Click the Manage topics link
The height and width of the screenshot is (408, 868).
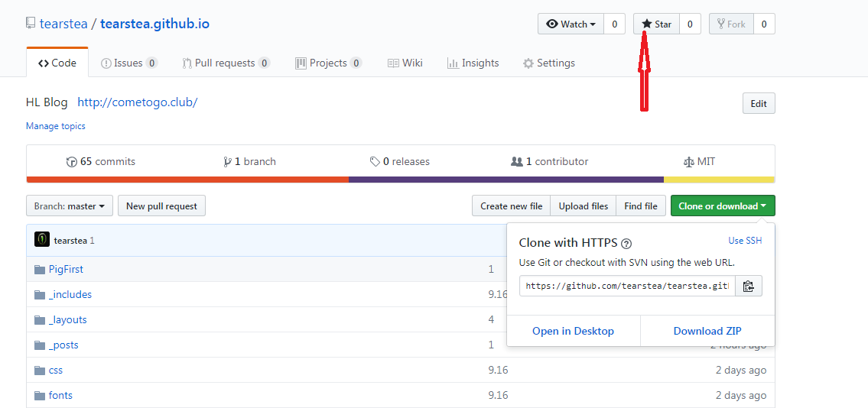pyautogui.click(x=55, y=126)
